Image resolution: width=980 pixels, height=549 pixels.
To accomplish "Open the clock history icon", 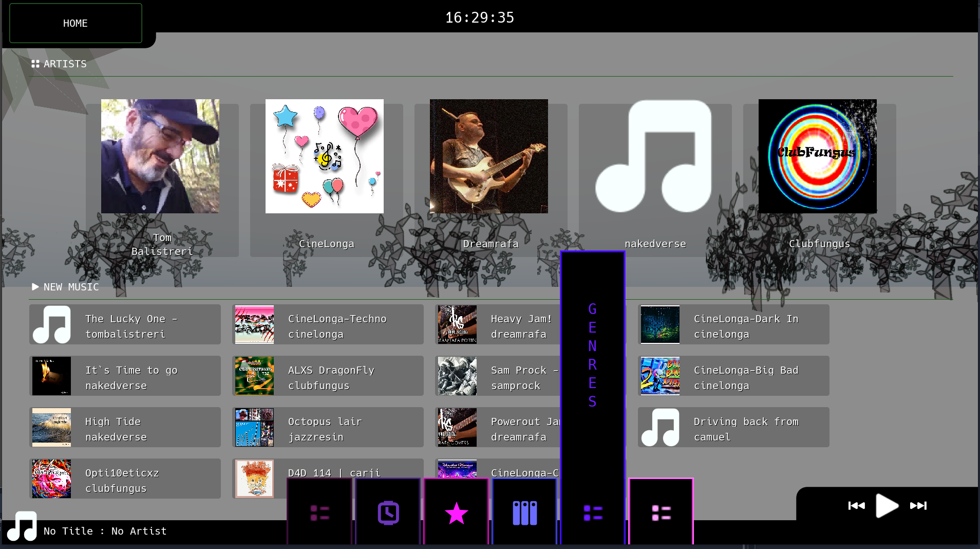I will [x=388, y=513].
